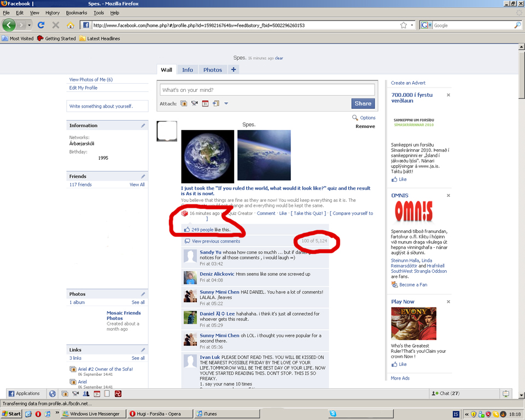Image resolution: width=525 pixels, height=420 pixels.
Task: Click Take this Quiz! link
Action: pyautogui.click(x=308, y=213)
